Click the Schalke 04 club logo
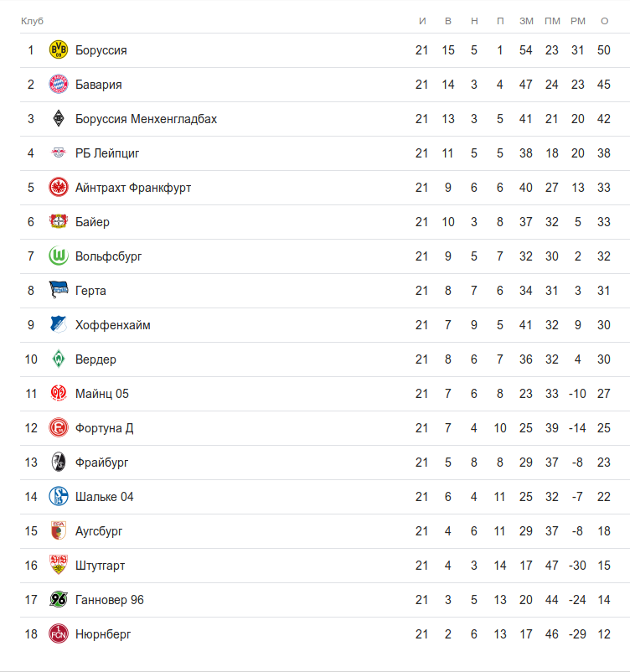Screen dimensions: 630x672 58,497
